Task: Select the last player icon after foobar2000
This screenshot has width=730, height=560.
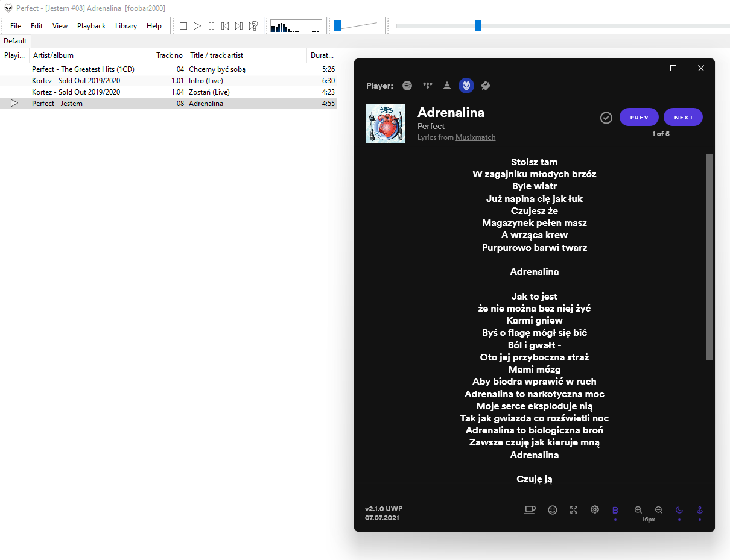Action: pyautogui.click(x=486, y=86)
